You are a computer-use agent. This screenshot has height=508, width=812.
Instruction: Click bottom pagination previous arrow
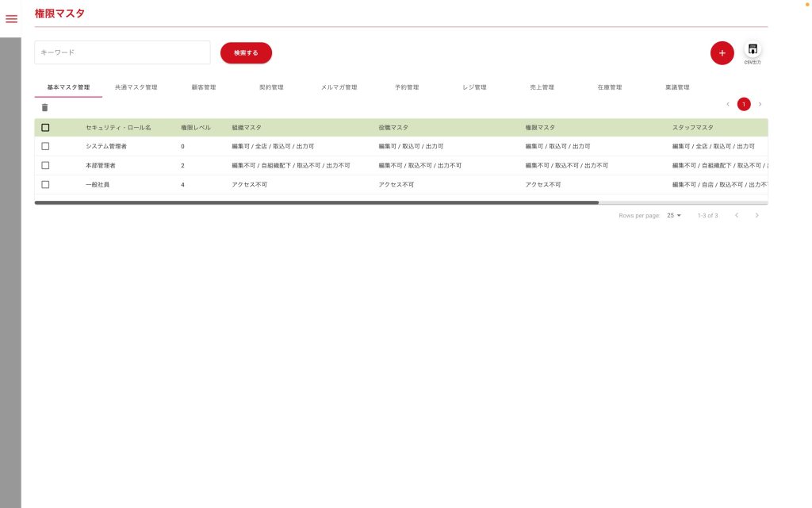pyautogui.click(x=736, y=215)
